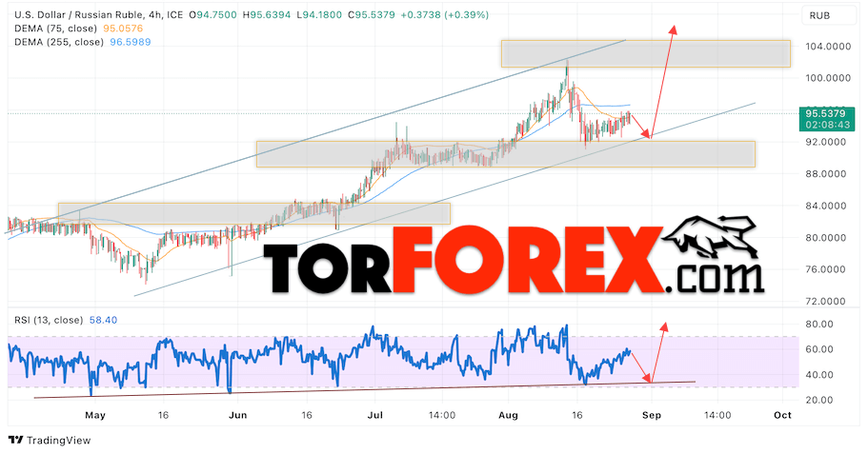The width and height of the screenshot is (868, 454).
Task: Select the RSI (13, close) indicator label
Action: pyautogui.click(x=49, y=320)
